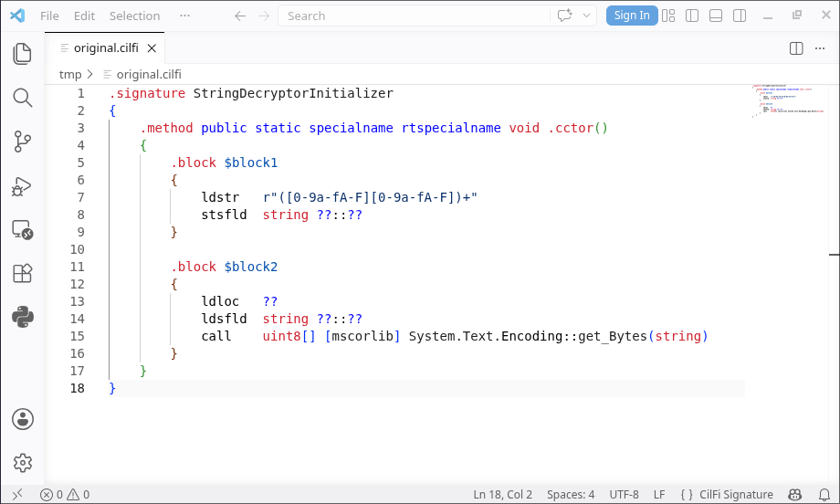The image size is (840, 504).
Task: Expand the chat options dropdown arrow
Action: point(586,16)
